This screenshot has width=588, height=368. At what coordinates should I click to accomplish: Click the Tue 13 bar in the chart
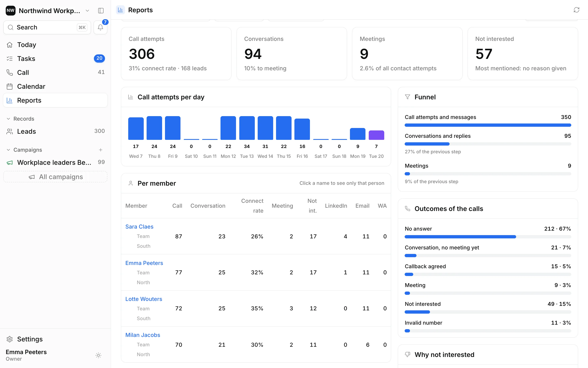click(x=247, y=128)
